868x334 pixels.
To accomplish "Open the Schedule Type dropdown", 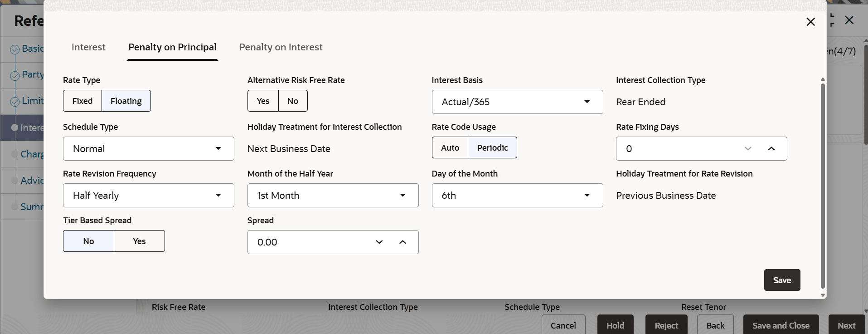I will [x=148, y=148].
